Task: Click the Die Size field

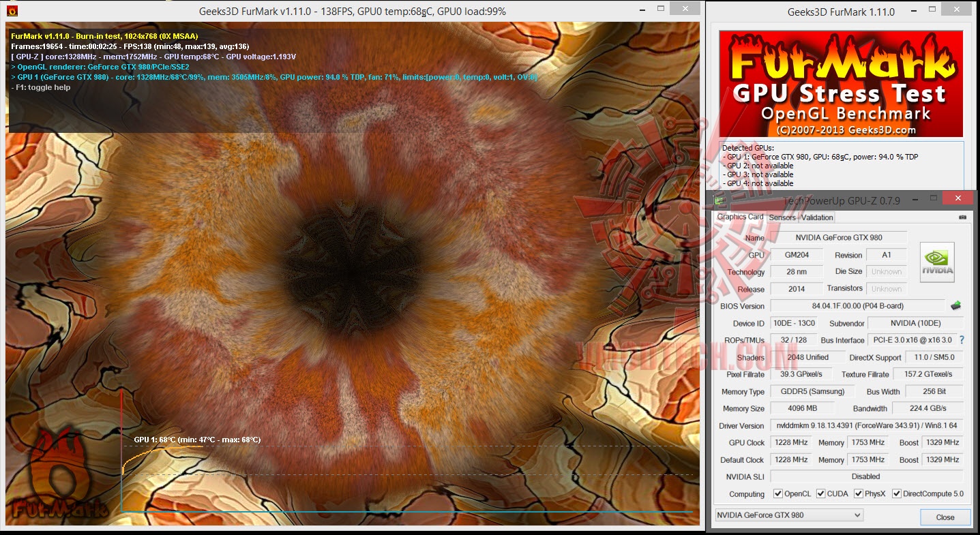Action: click(x=887, y=271)
